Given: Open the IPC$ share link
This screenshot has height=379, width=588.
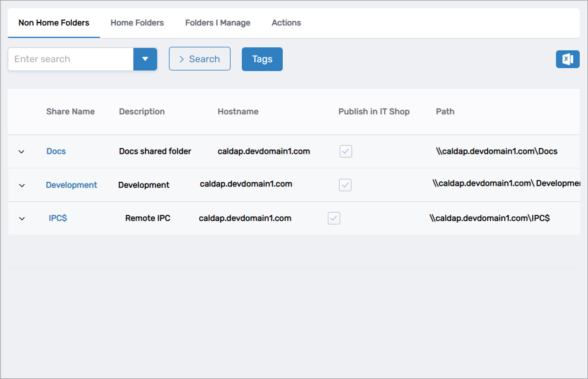Looking at the screenshot, I should 58,218.
